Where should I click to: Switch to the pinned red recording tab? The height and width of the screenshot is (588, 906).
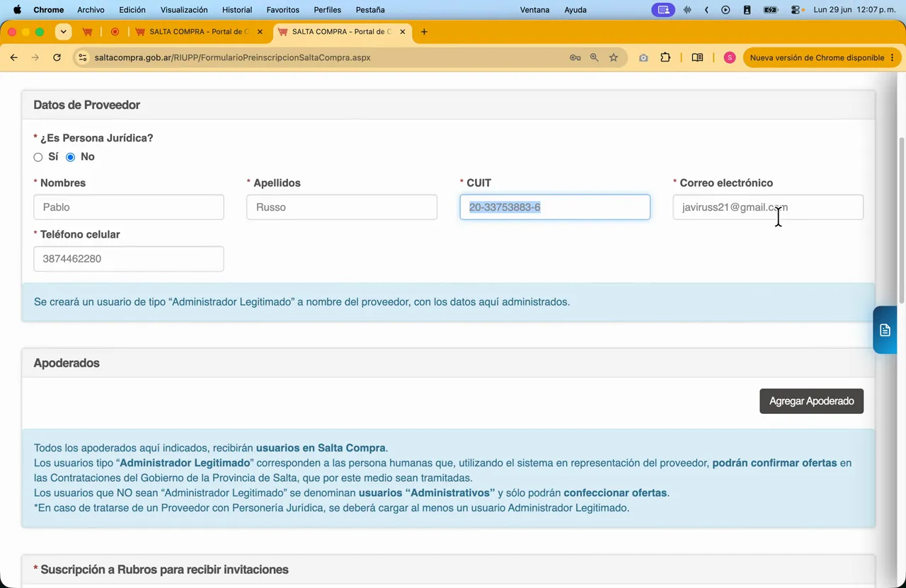pos(115,32)
